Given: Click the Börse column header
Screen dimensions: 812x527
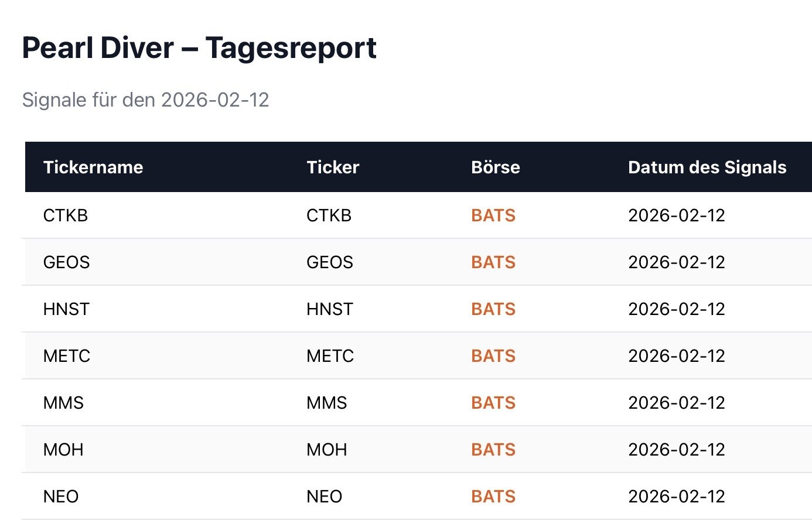Looking at the screenshot, I should click(x=495, y=167).
